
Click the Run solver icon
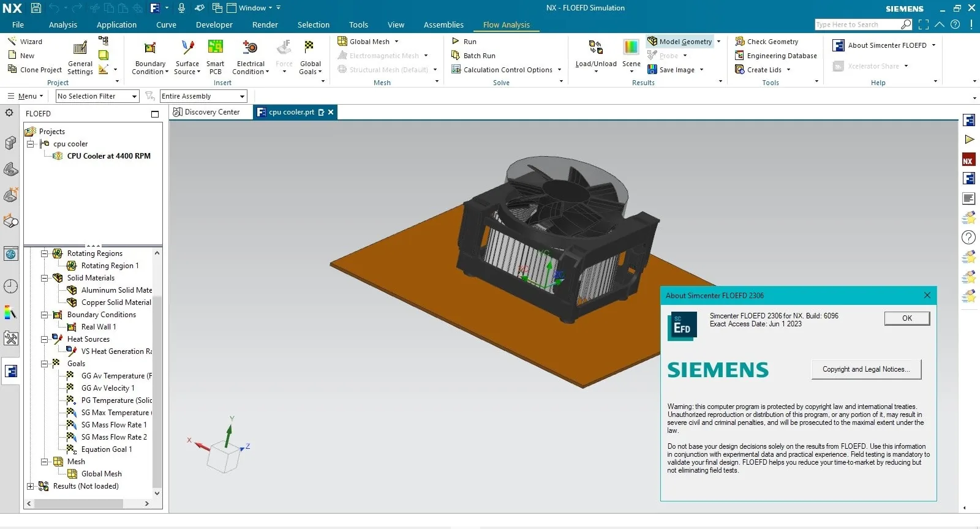pos(456,41)
